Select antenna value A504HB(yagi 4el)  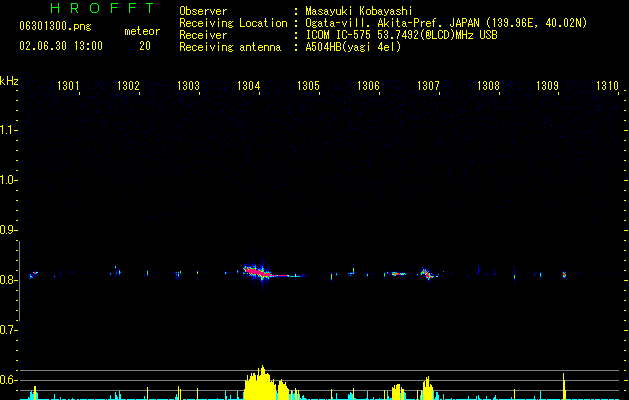pos(353,47)
